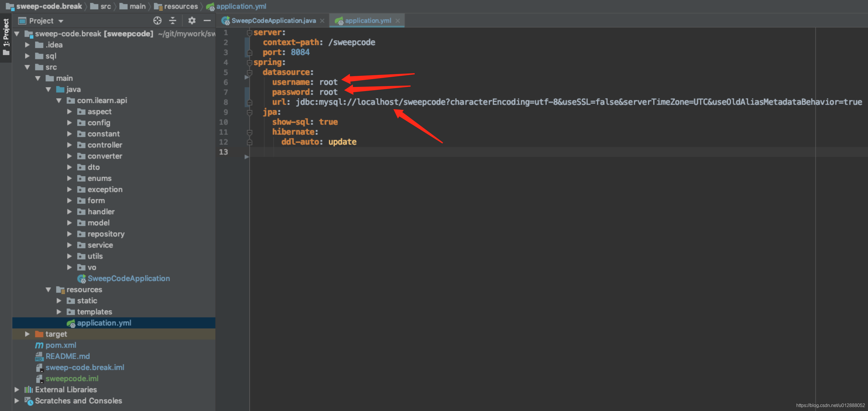Viewport: 868px width, 411px height.
Task: Expand the vo package
Action: (x=69, y=267)
